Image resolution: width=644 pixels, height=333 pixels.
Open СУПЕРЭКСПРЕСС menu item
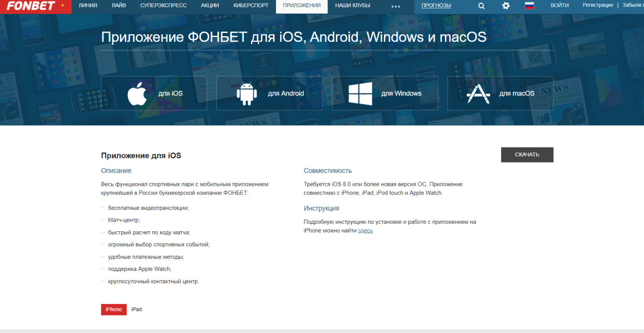click(164, 5)
